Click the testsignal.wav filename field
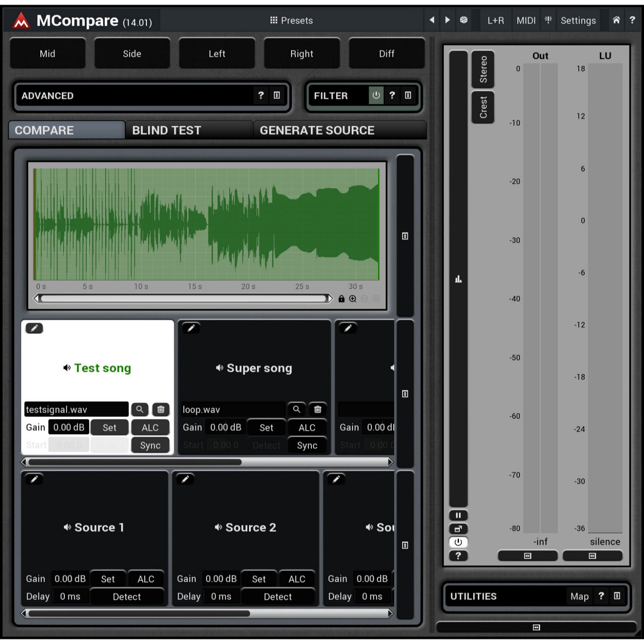The width and height of the screenshot is (644, 644). [76, 409]
